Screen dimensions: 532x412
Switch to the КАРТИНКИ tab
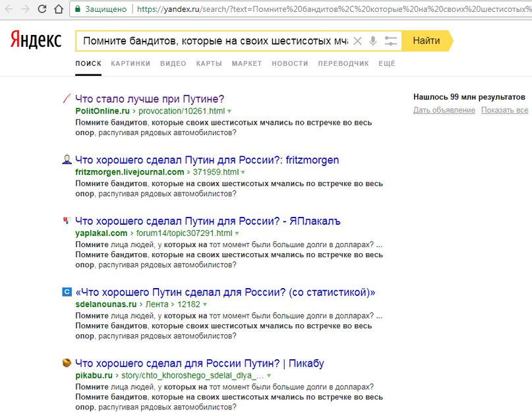131,63
